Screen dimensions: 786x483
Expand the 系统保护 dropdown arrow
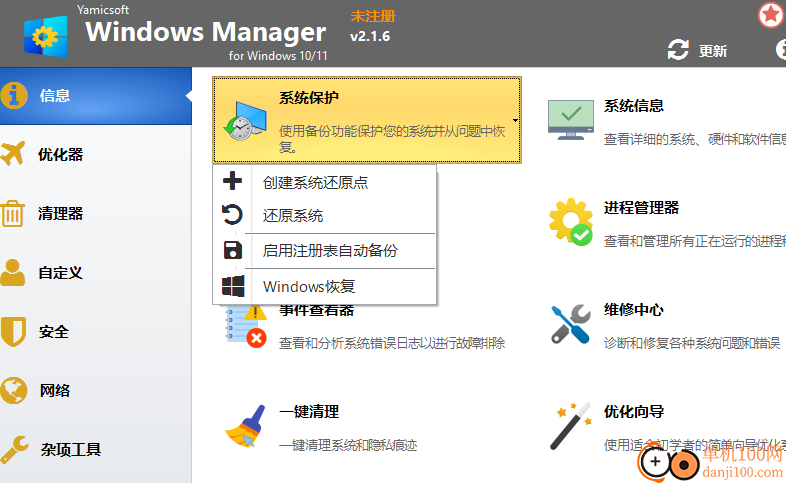515,120
